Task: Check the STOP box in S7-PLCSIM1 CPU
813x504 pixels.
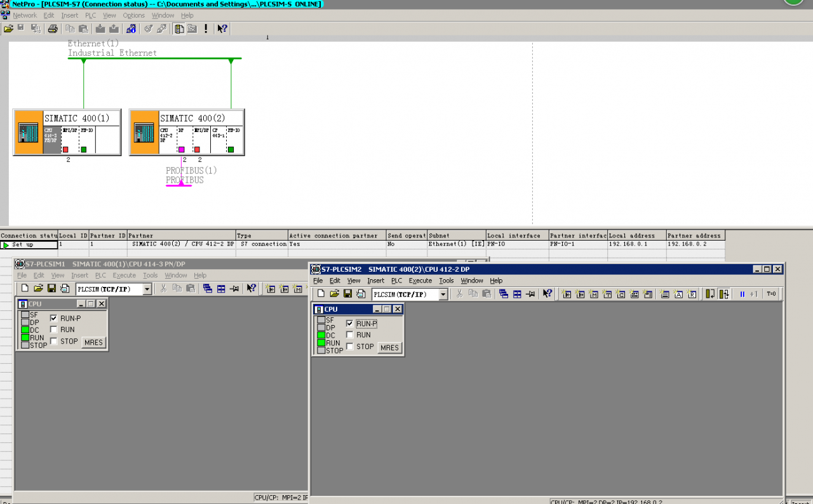Action: point(54,341)
